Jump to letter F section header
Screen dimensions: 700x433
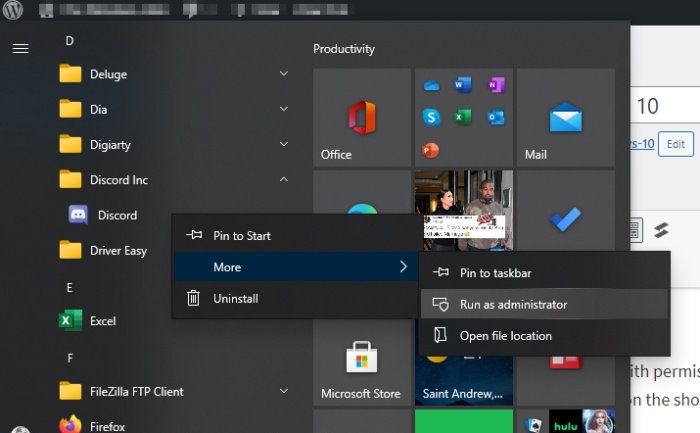70,358
